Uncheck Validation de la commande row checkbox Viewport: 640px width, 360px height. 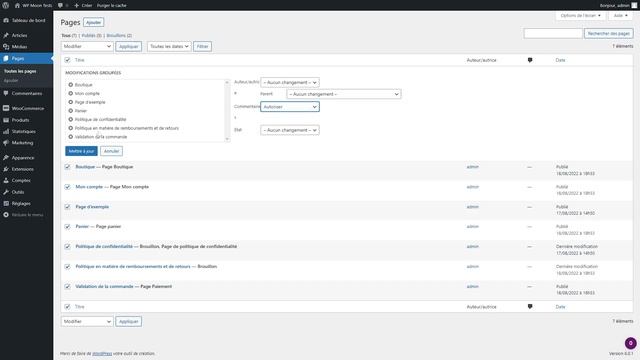pyautogui.click(x=67, y=287)
